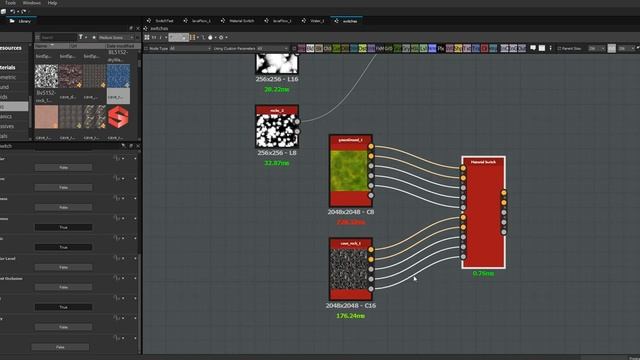Screen dimensions: 640x360
Task: Add a Warp node from the toolbar
Action: point(493,48)
